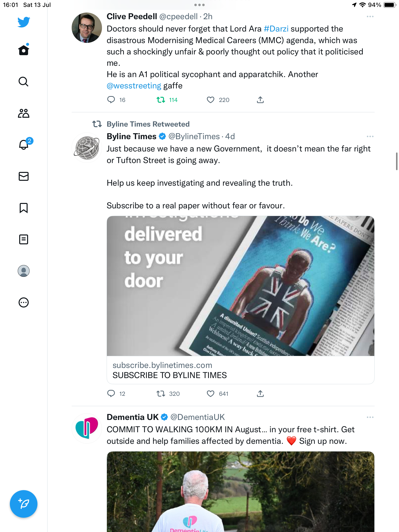Open more options on Byline Times tweet
This screenshot has height=532, width=399.
[x=370, y=136]
